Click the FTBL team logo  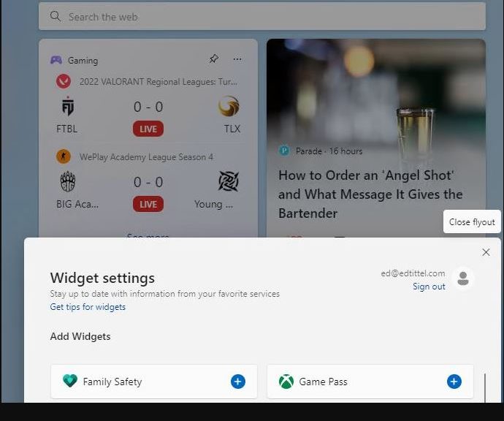pos(68,106)
